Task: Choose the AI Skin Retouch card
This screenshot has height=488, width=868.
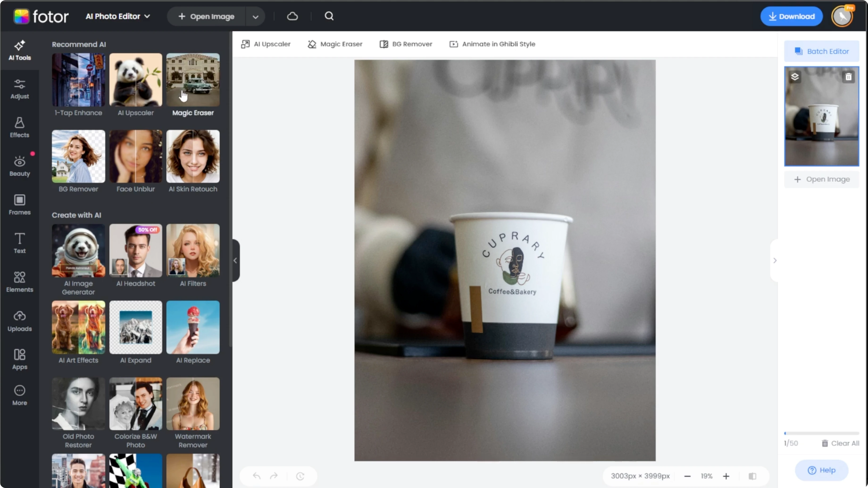Action: pos(193,162)
